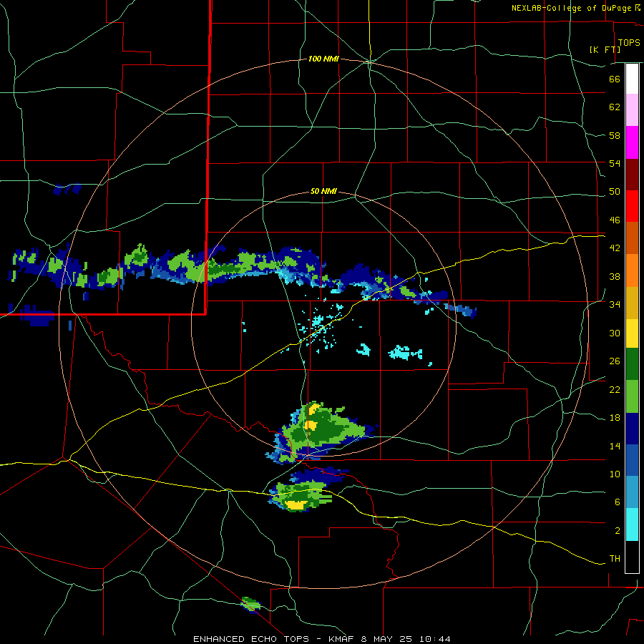Screen dimensions: 644x644
Task: Select the dark red (maroon) legend swatch
Action: click(632, 174)
